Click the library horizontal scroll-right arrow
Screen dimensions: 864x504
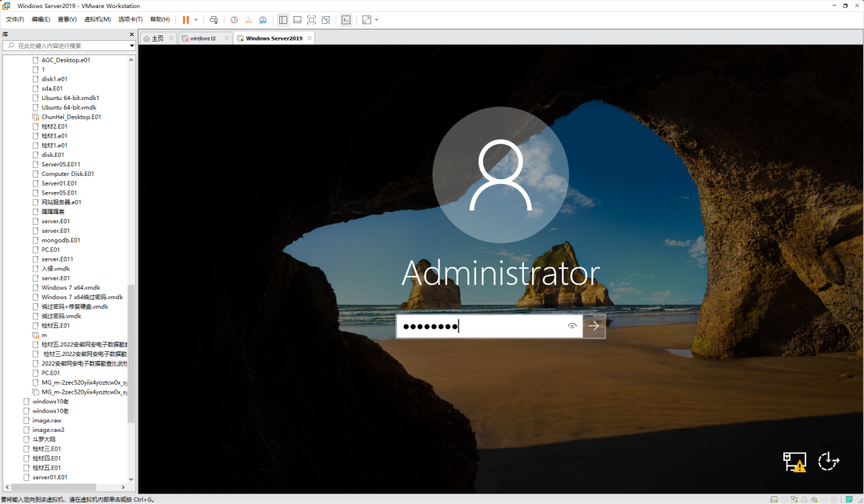tap(123, 487)
